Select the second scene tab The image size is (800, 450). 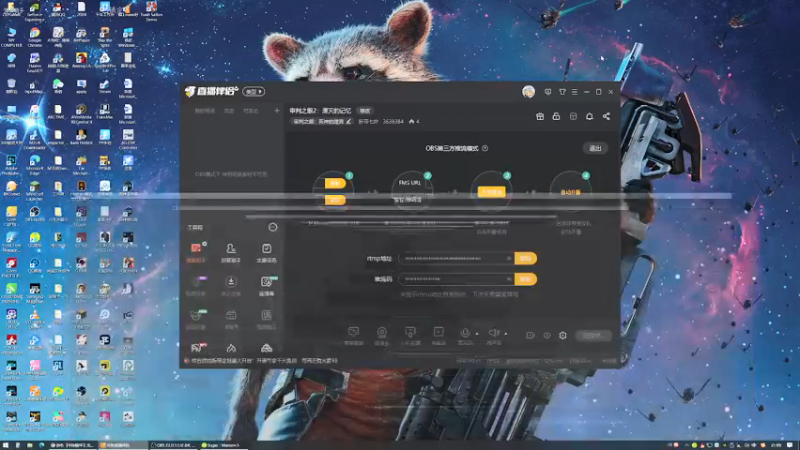(x=229, y=111)
